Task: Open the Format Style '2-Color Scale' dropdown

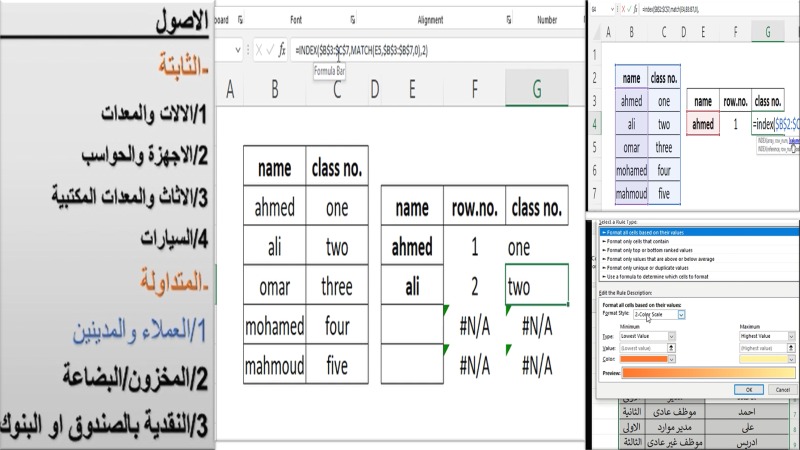Action: 681,315
